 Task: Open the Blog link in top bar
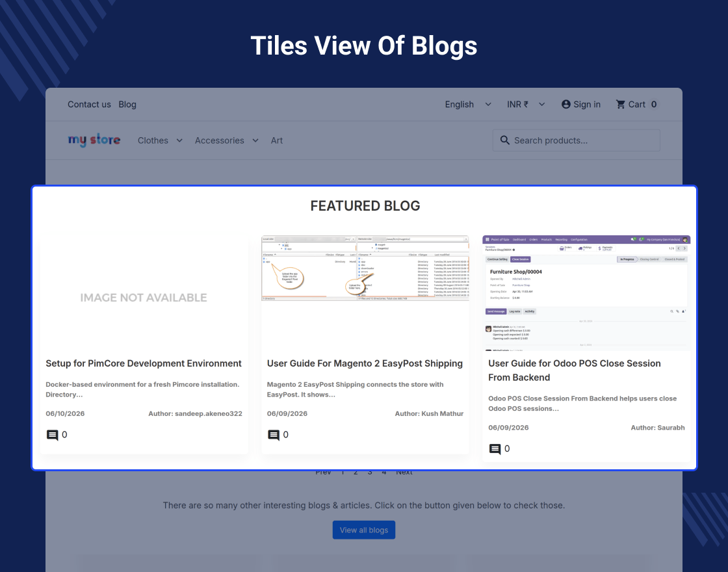[127, 105]
